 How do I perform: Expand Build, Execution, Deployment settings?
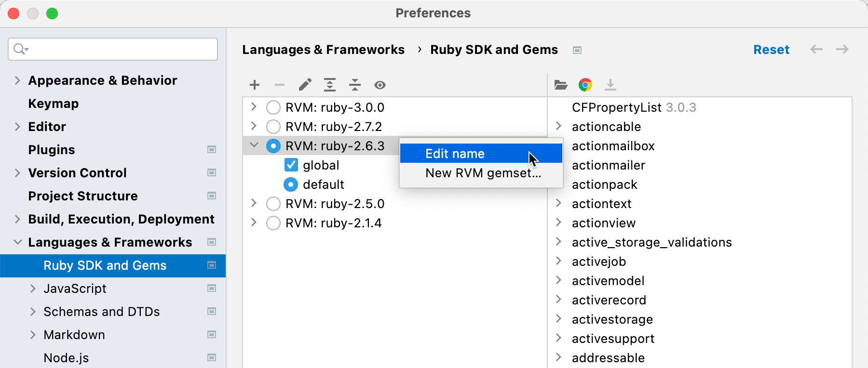tap(17, 219)
